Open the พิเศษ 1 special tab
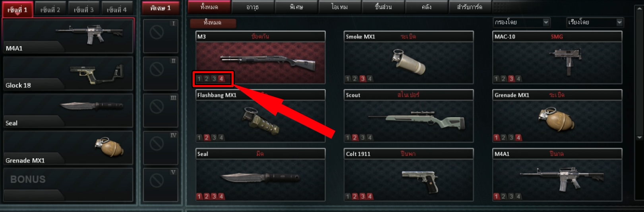 point(161,8)
